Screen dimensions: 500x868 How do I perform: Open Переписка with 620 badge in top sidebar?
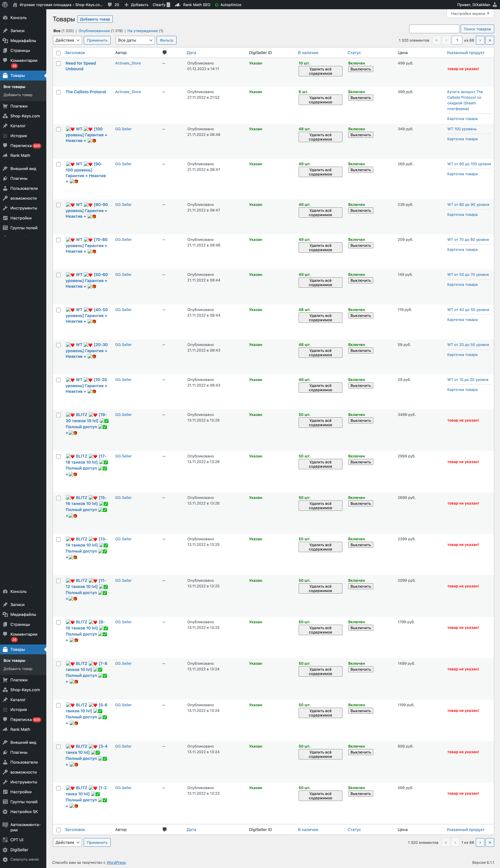point(23,145)
